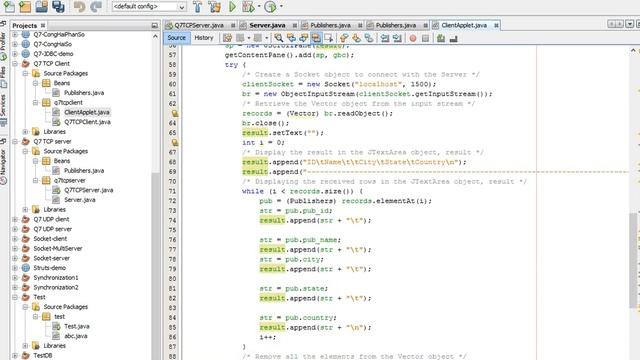The height and width of the screenshot is (360, 640).
Task: Select Q7TCPClient.java in project tree
Action: pyautogui.click(x=87, y=122)
